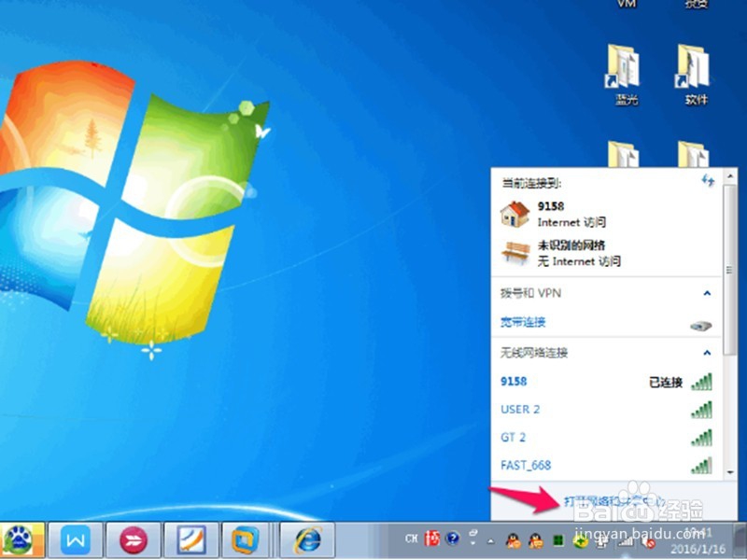Screen dimensions: 747x560
Task: Click the signal strength icon for USER 2
Action: click(x=702, y=410)
